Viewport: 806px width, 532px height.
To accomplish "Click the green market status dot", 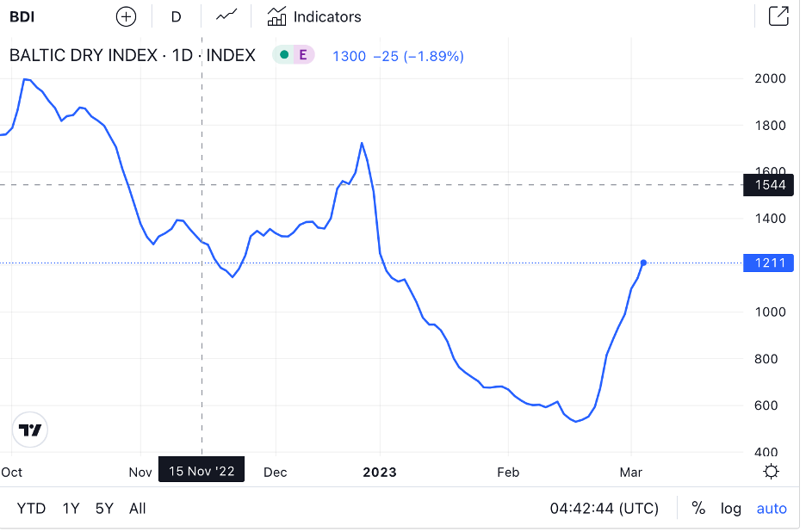I will (x=284, y=55).
